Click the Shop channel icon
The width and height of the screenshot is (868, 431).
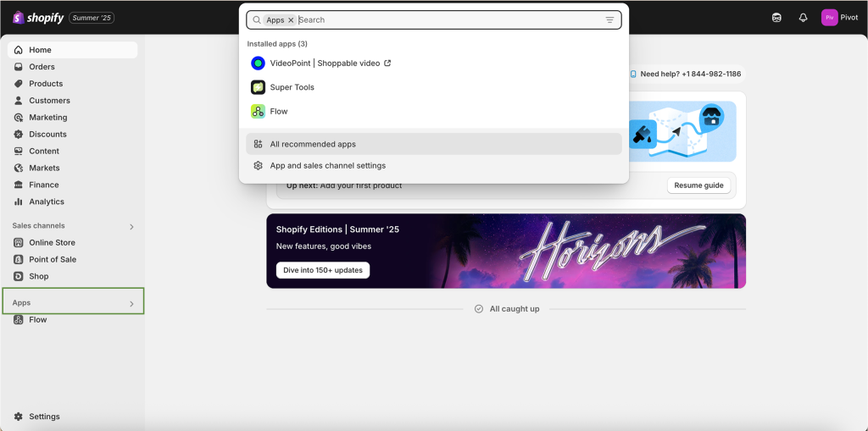coord(19,276)
